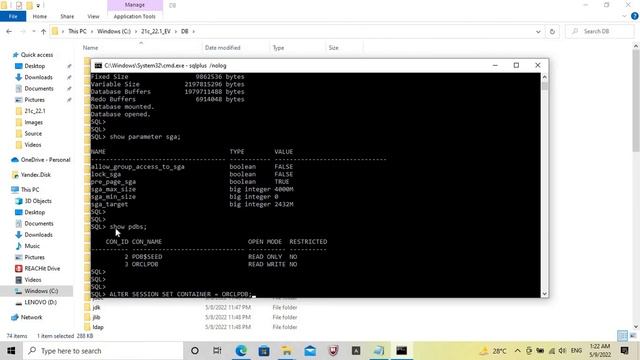Go back using the back arrow

click(x=9, y=31)
